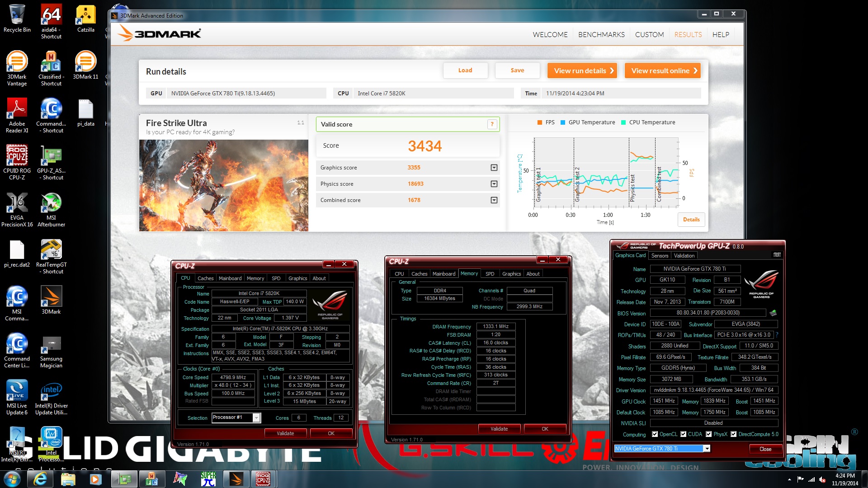
Task: Click the GPU-Z BIOS save chip icon
Action: click(x=773, y=313)
